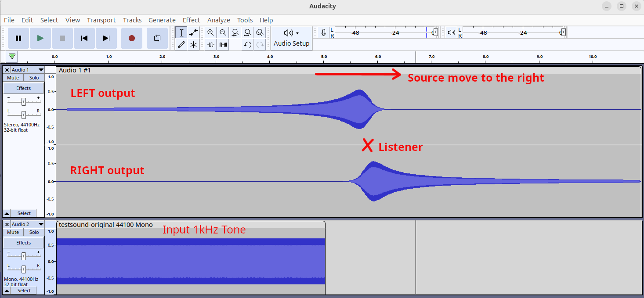
Task: Select the 'testsound-original 44100 Mono' clip title
Action: [105, 225]
